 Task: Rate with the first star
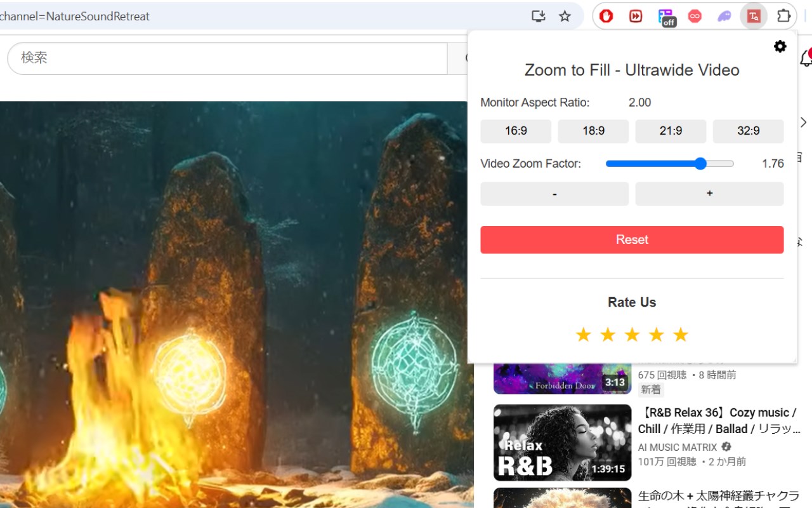583,335
